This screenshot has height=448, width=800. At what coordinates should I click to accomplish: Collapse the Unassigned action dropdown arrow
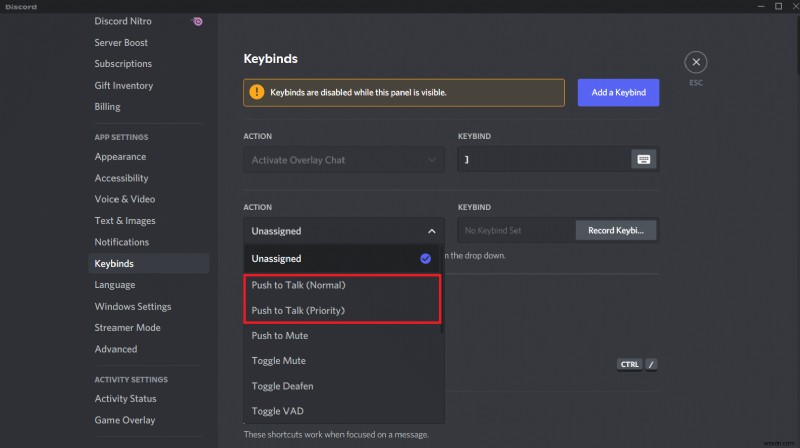431,231
